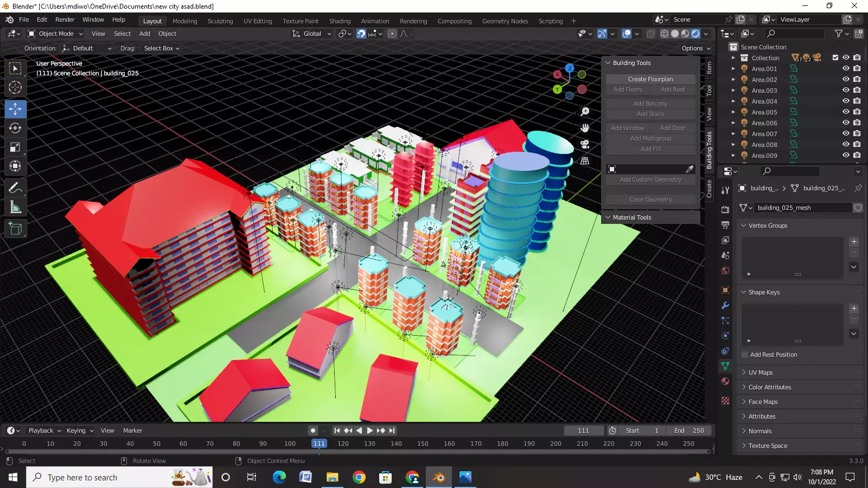The image size is (868, 488).
Task: Open the Default orientation dropdown
Action: pos(87,48)
